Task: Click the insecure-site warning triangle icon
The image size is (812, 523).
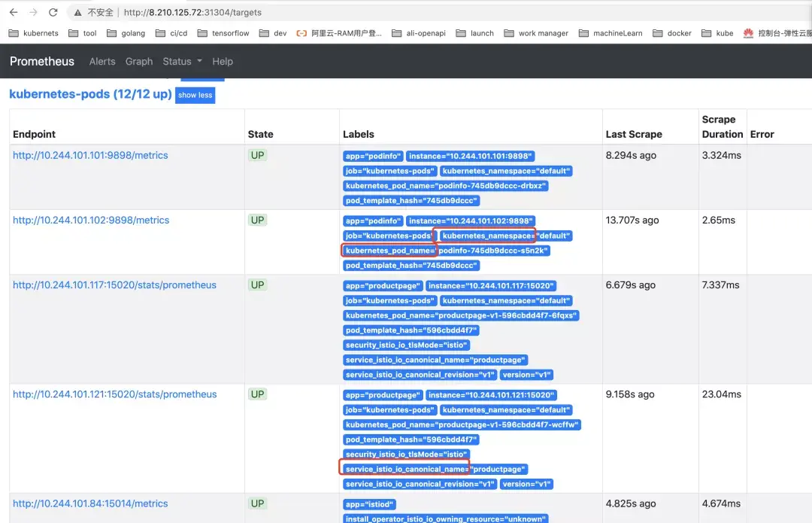Action: tap(77, 13)
